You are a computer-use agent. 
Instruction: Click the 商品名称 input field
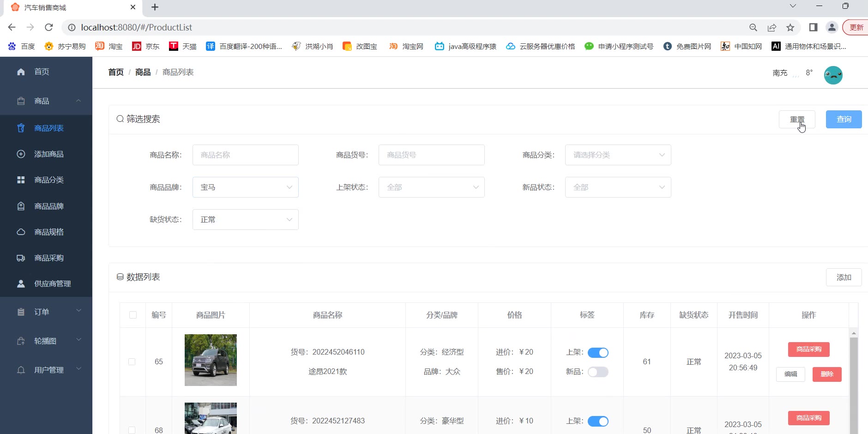pyautogui.click(x=245, y=155)
